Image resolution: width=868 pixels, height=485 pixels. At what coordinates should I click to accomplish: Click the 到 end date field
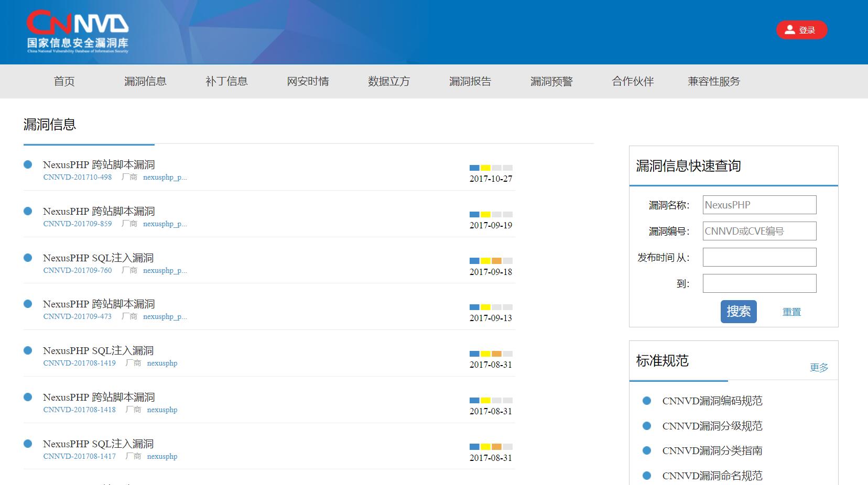(759, 283)
